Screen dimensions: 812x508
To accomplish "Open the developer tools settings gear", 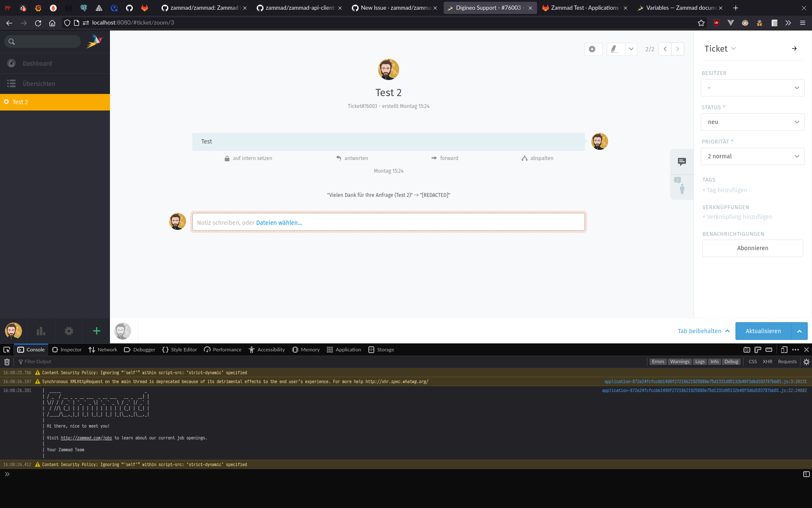I will [806, 362].
